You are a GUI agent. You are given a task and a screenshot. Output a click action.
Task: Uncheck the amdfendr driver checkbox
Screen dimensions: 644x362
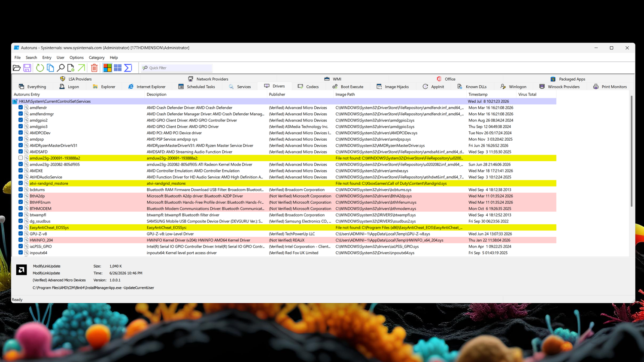pyautogui.click(x=21, y=108)
